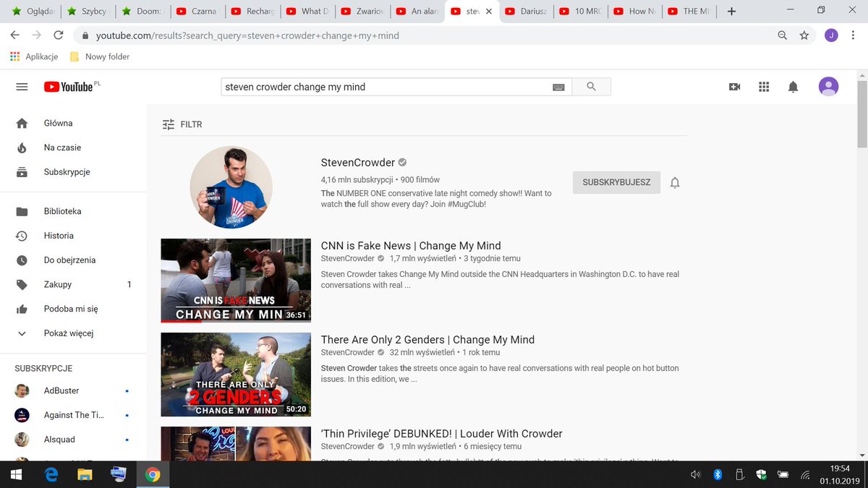Open the FILTR search filters

pyautogui.click(x=182, y=124)
